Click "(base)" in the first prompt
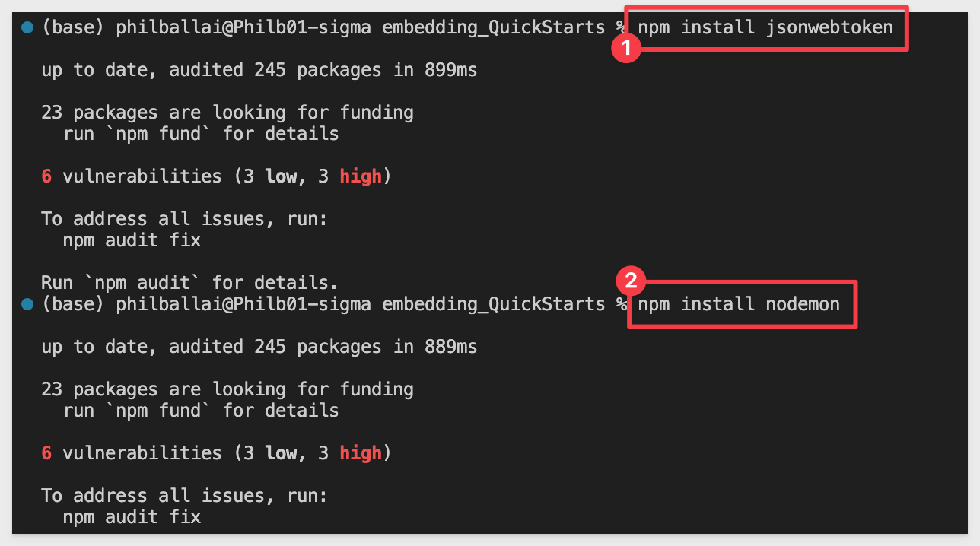 pyautogui.click(x=73, y=28)
